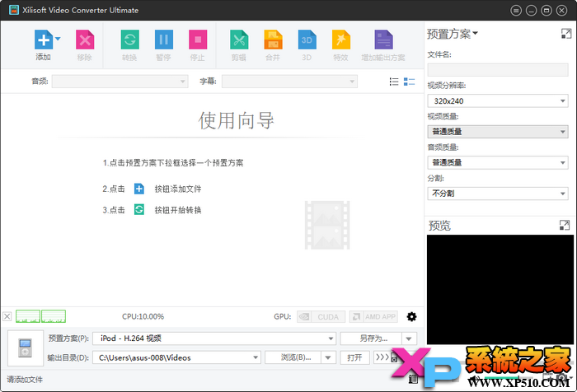The width and height of the screenshot is (577, 392).
Task: Open settings with the gear icon
Action: 411,316
